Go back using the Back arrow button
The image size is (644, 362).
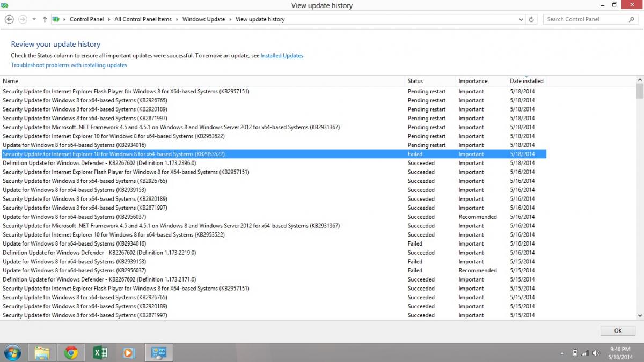9,19
